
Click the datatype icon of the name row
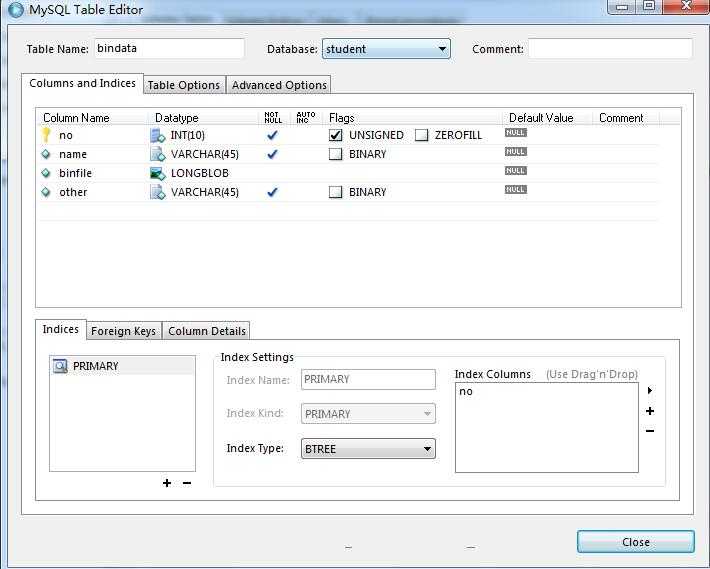(x=158, y=154)
